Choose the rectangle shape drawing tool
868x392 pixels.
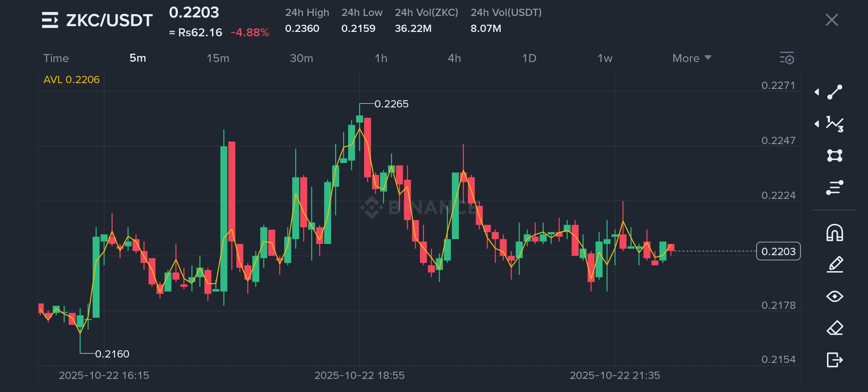click(x=835, y=155)
